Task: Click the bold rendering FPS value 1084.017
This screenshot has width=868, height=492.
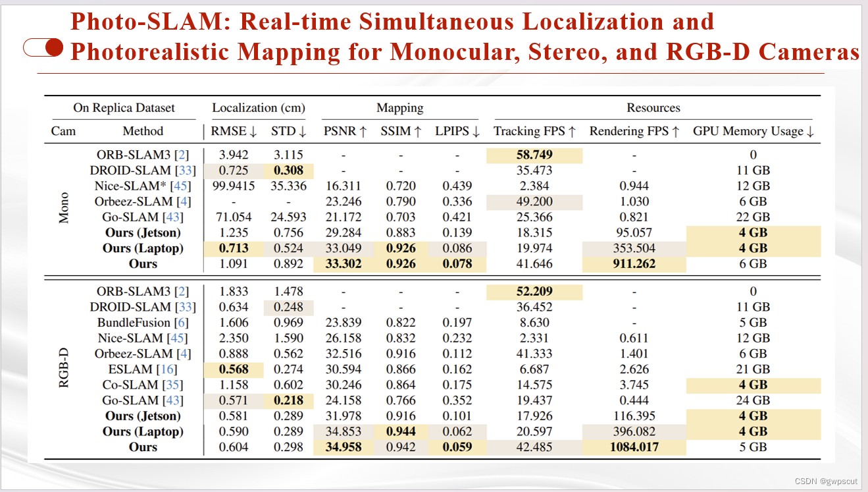Action: (x=634, y=447)
